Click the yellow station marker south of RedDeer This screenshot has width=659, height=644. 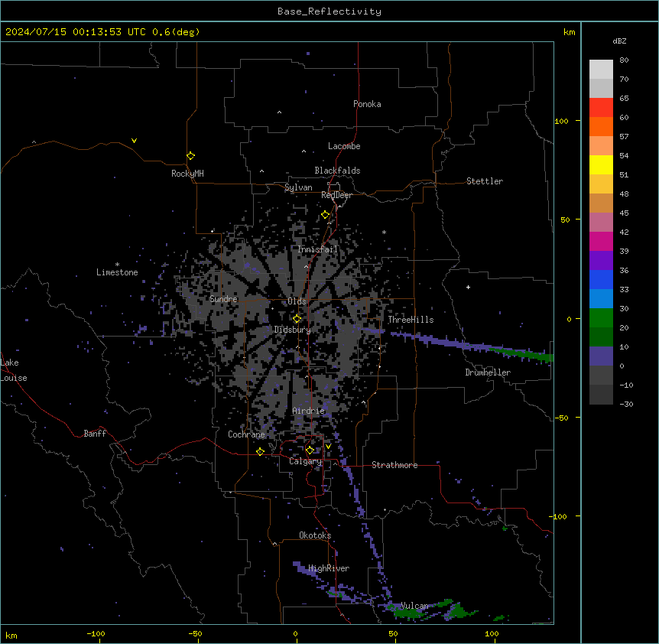(x=326, y=215)
